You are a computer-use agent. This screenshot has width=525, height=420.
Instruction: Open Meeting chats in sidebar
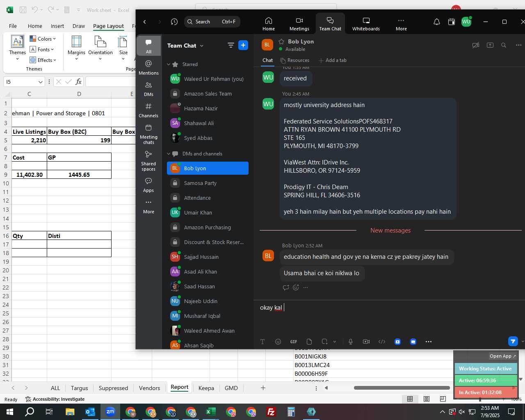148,134
